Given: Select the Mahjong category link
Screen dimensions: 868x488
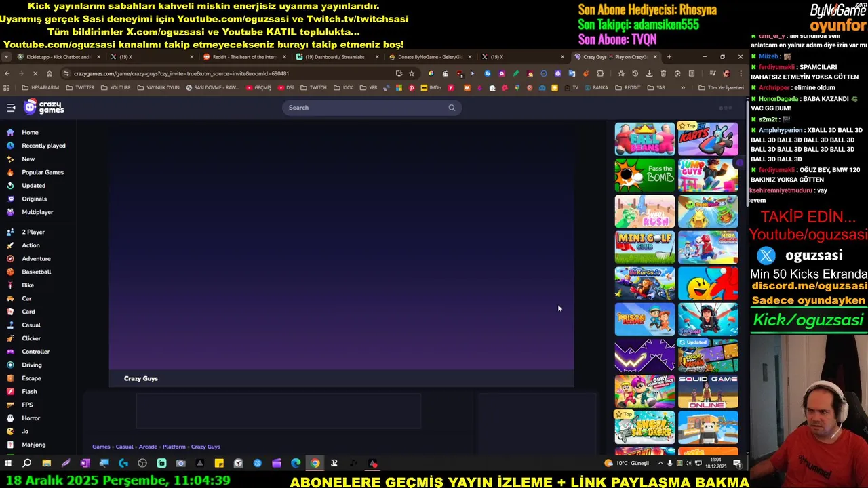Looking at the screenshot, I should pos(33,445).
